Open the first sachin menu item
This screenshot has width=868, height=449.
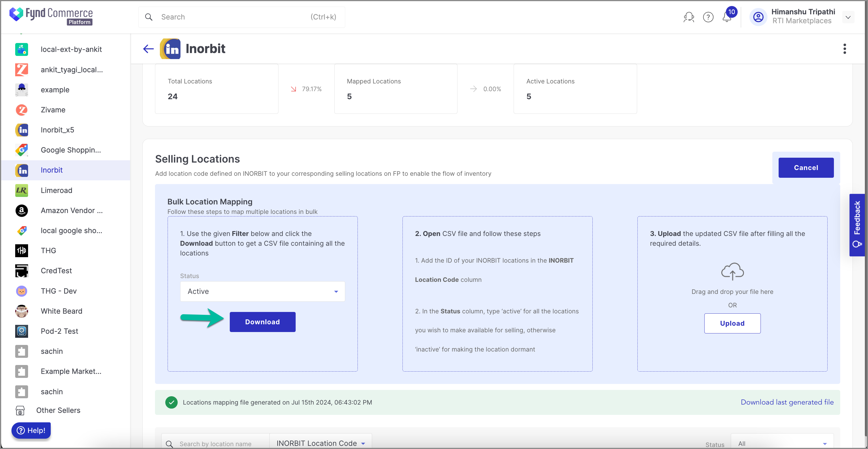point(66,351)
